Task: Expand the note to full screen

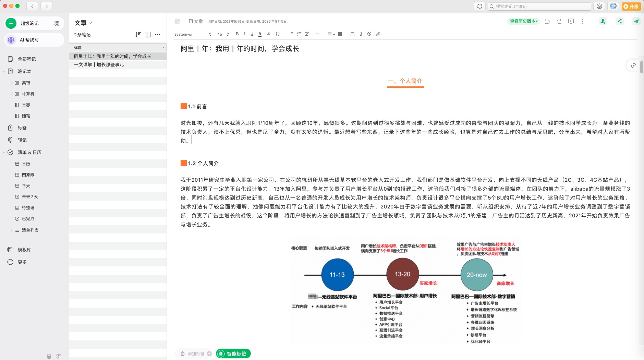Action: (x=177, y=21)
